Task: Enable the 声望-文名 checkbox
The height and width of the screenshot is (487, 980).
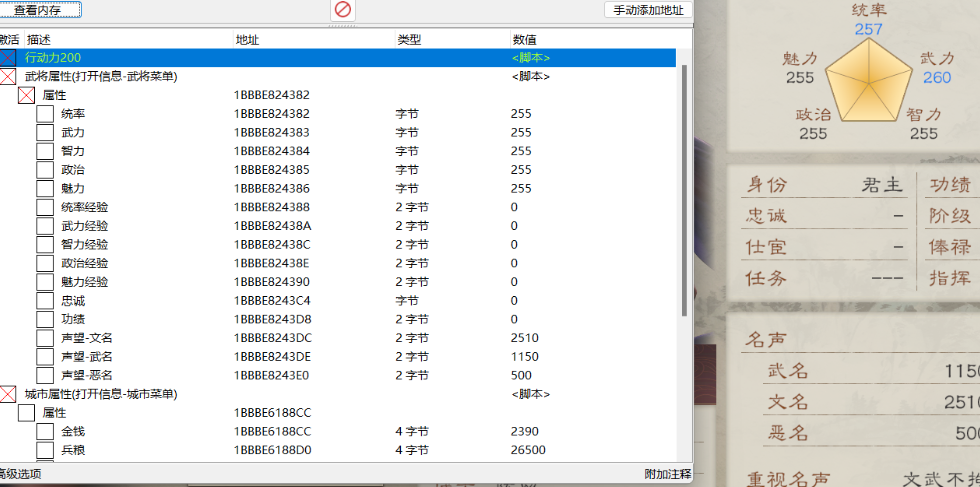Action: tap(45, 338)
